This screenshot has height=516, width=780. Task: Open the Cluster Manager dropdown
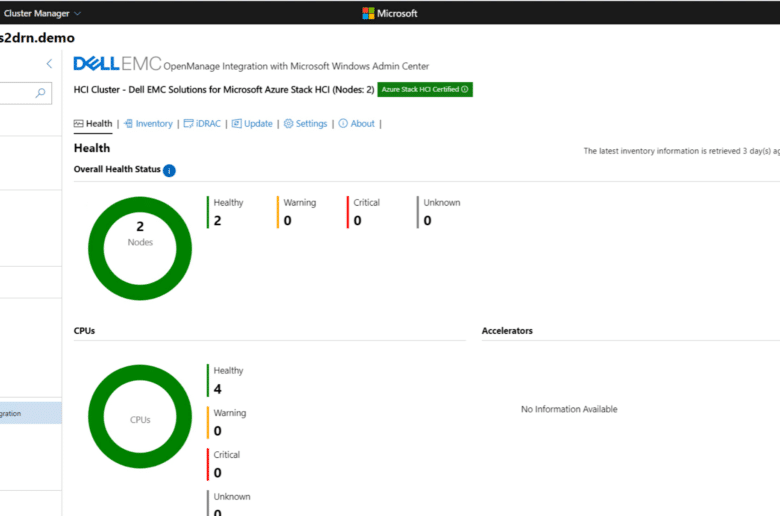click(x=42, y=13)
